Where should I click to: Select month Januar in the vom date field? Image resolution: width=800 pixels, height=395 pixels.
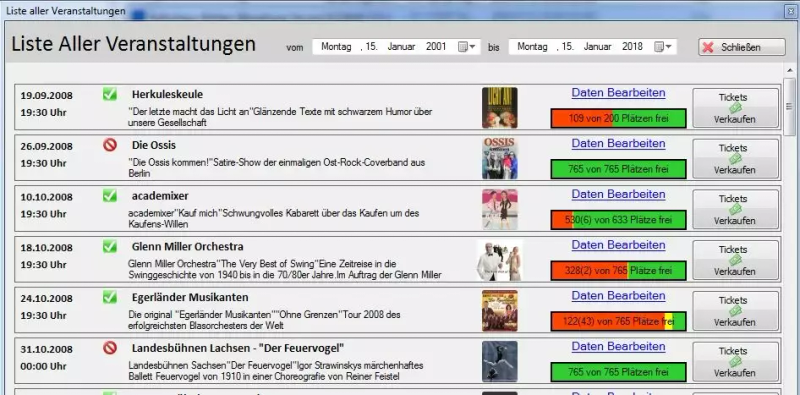tap(401, 47)
